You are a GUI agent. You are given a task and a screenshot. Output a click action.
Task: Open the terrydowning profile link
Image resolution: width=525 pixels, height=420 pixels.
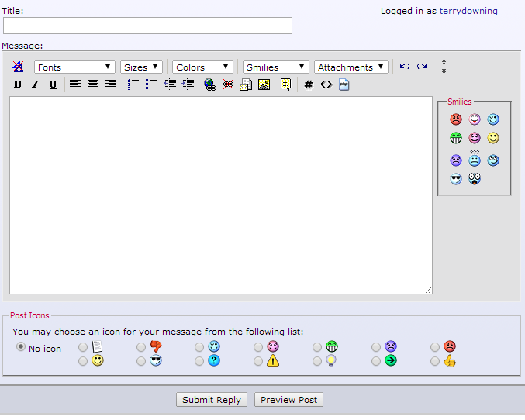coord(468,11)
